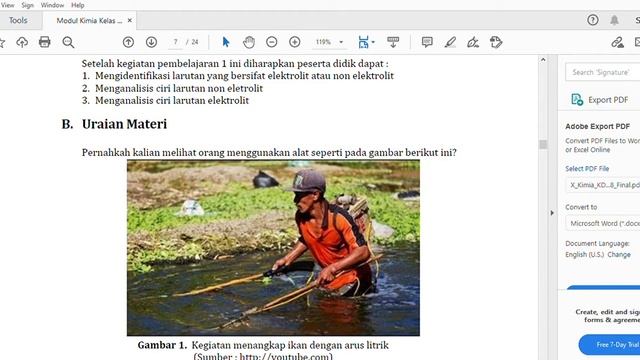Click 'Menganalisis ciri larutan non eletrolit' line
The height and width of the screenshot is (360, 640).
[x=179, y=88]
